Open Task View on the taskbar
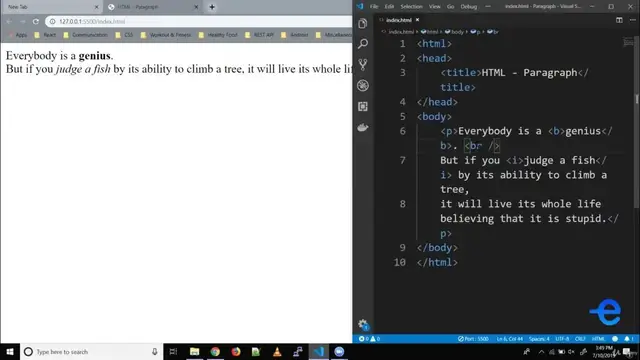This screenshot has width=640, height=360. pos(173,351)
